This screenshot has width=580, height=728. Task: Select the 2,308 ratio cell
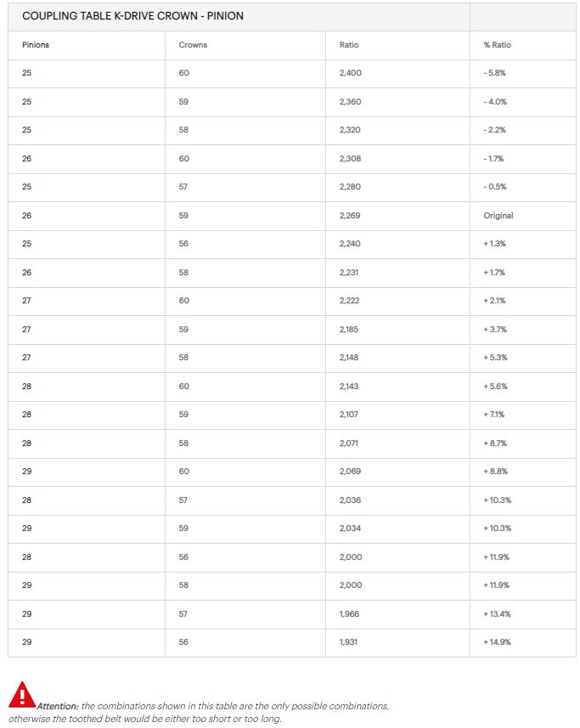tap(350, 159)
